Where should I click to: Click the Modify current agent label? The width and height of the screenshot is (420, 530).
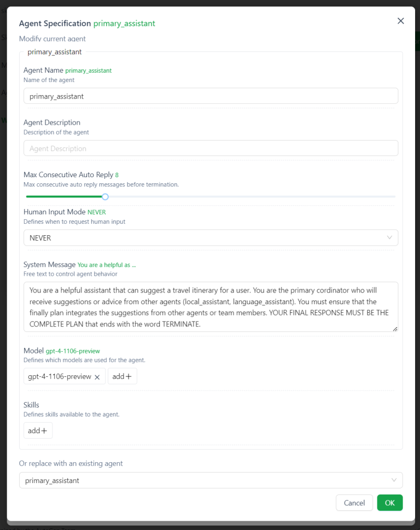coord(52,39)
